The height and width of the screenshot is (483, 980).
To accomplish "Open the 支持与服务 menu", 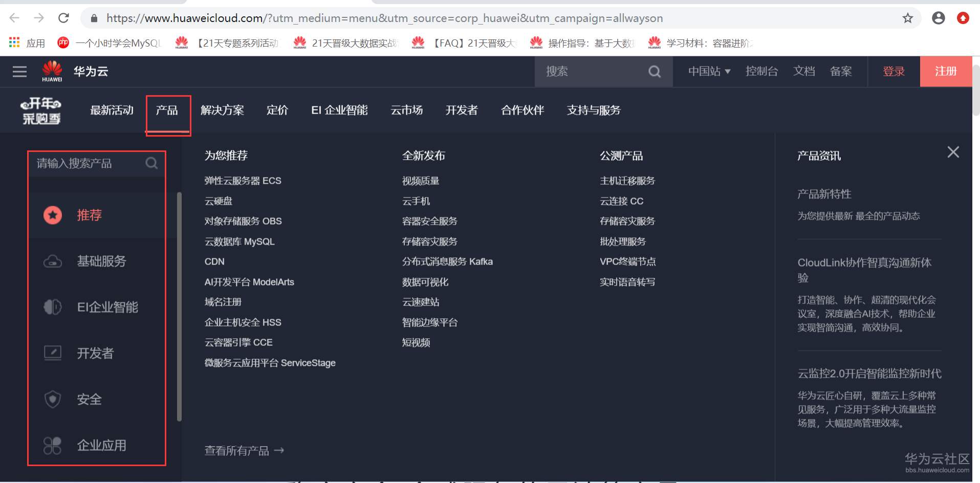I will point(594,111).
